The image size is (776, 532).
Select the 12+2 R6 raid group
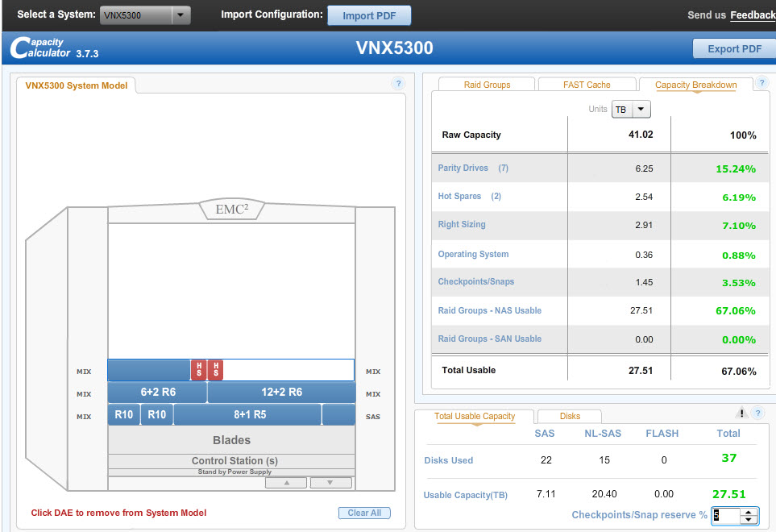coord(281,392)
